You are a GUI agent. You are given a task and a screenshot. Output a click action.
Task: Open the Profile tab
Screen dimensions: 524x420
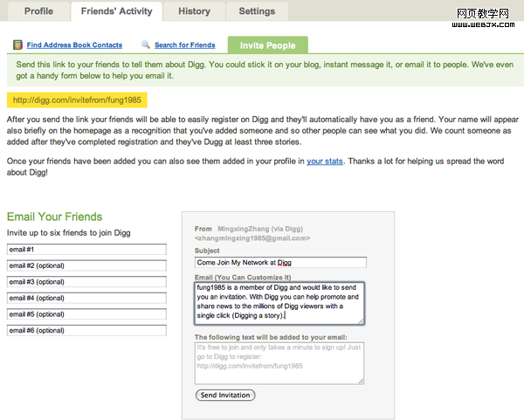pos(37,11)
